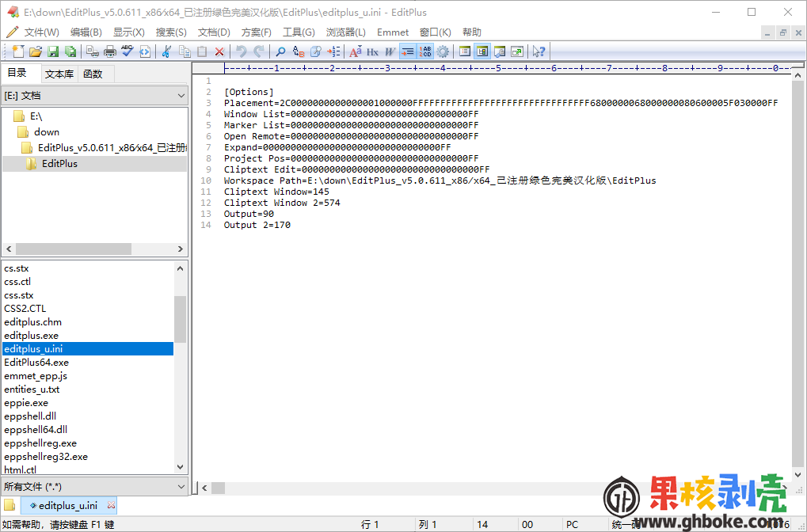The height and width of the screenshot is (532, 807).
Task: Click the Print toolbar icon
Action: pyautogui.click(x=110, y=51)
